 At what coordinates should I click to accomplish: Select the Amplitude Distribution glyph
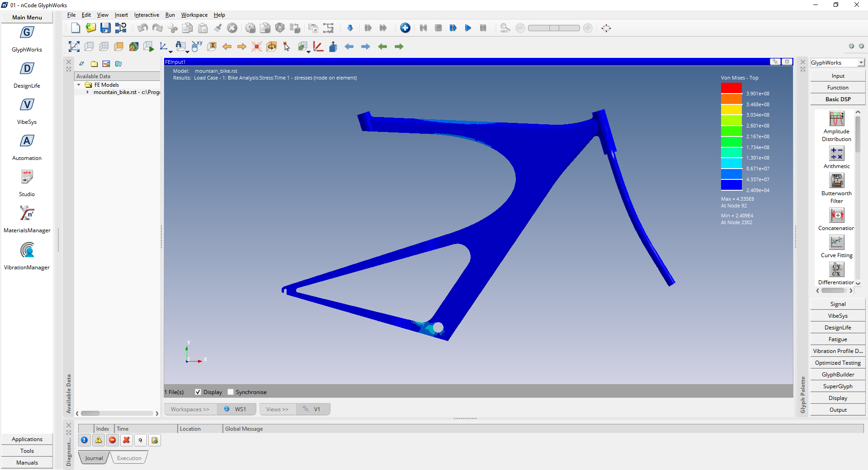pyautogui.click(x=836, y=127)
